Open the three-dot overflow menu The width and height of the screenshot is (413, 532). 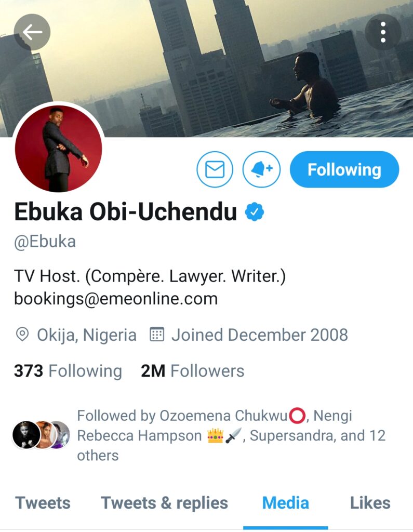point(383,32)
